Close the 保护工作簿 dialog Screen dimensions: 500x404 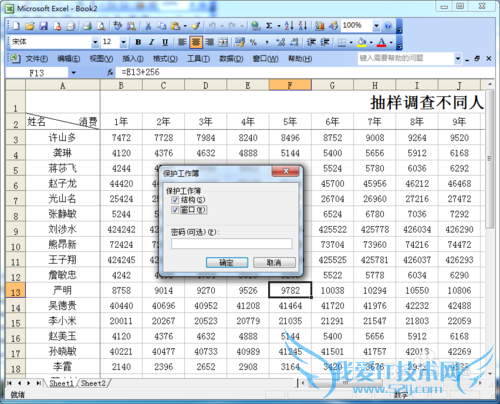286,171
